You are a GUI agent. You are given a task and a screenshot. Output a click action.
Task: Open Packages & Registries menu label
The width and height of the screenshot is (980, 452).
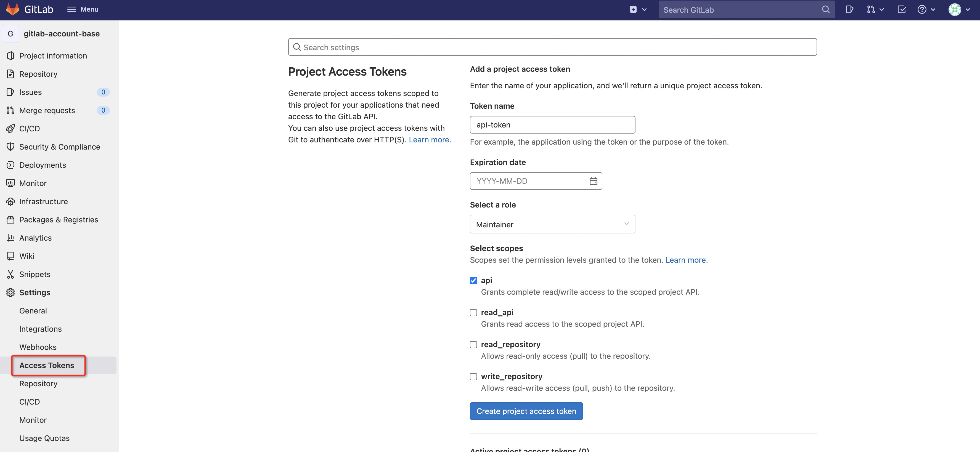point(59,220)
